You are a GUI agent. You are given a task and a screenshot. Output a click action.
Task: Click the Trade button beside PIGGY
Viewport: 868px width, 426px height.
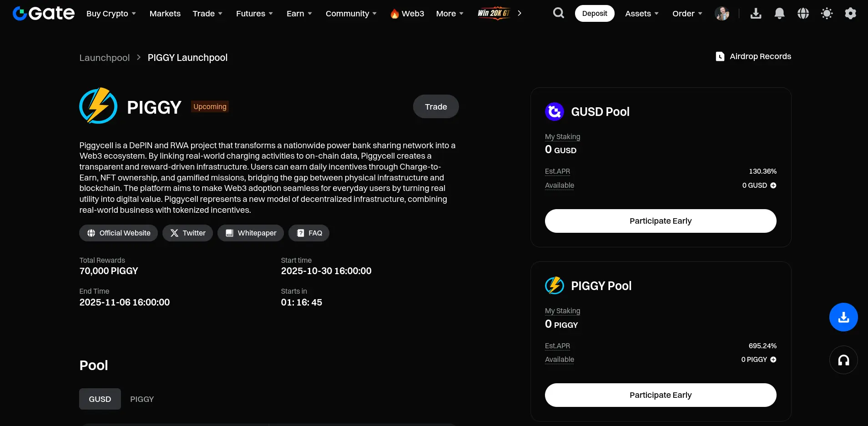pos(436,106)
